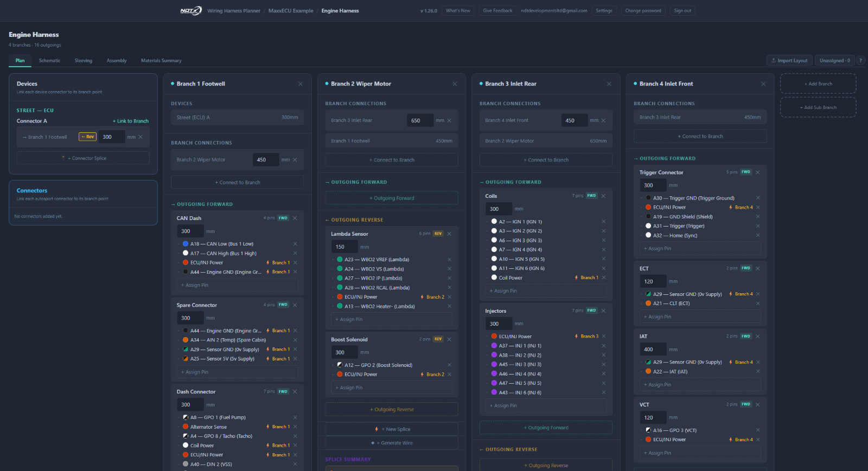Click Generate Wire with diamond icon
This screenshot has height=471, width=868.
tap(392, 443)
